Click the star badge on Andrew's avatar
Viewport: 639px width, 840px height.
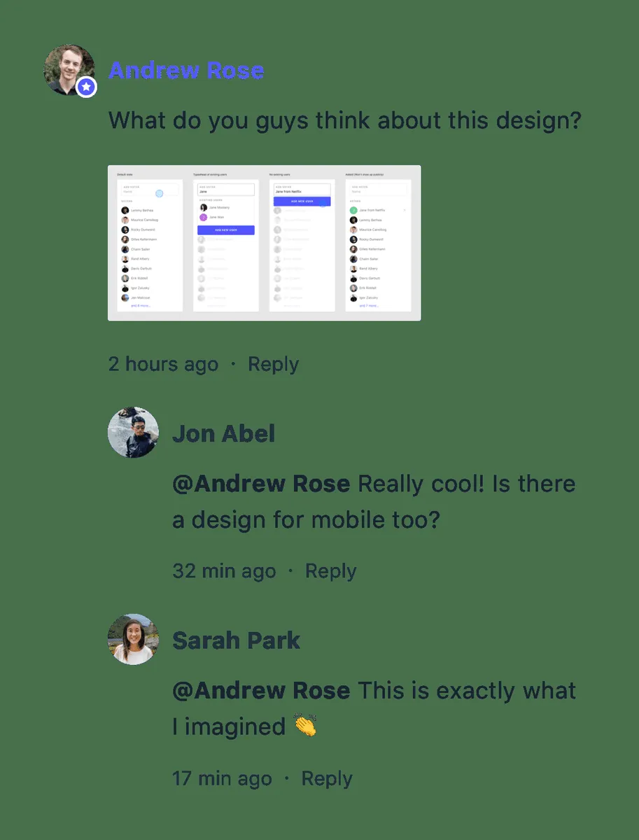86,87
